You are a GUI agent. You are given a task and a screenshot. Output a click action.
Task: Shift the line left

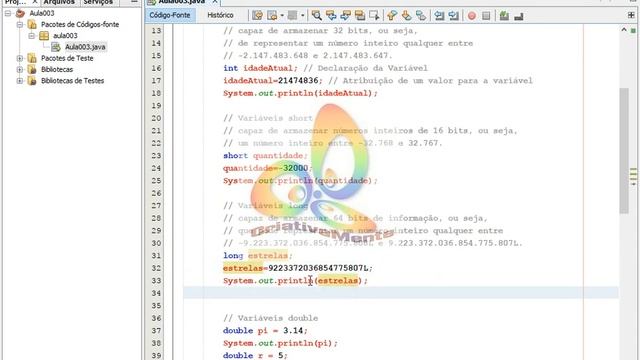pos(439,16)
